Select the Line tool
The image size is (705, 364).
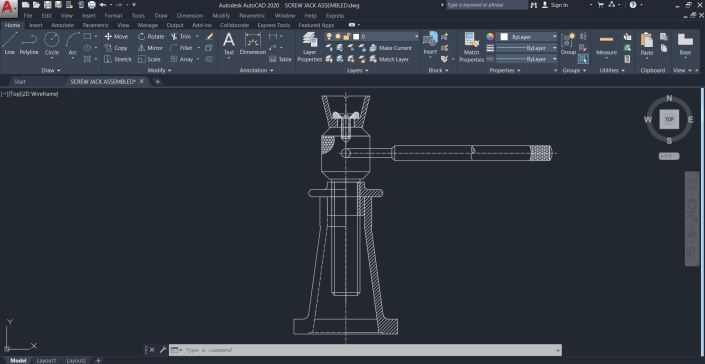point(9,44)
